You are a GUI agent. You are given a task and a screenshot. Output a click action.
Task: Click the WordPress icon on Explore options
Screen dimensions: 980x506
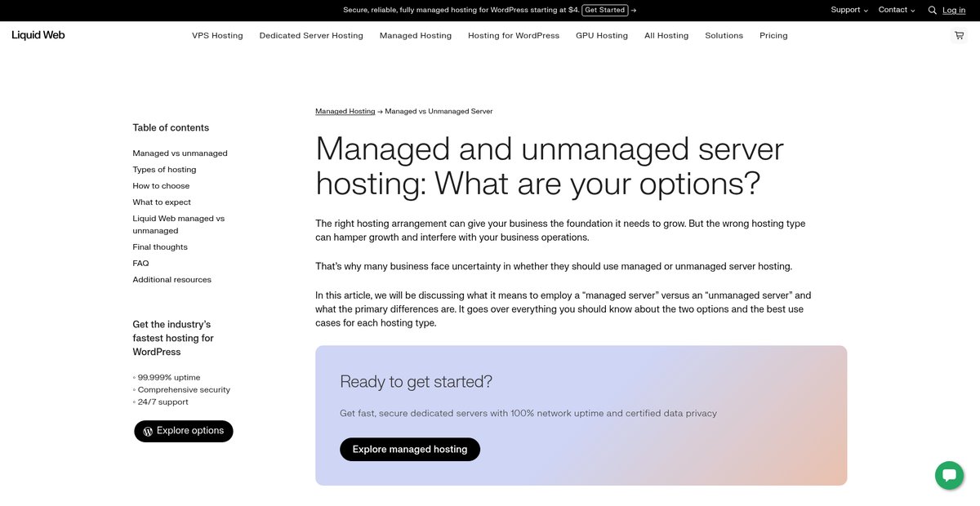tap(148, 431)
